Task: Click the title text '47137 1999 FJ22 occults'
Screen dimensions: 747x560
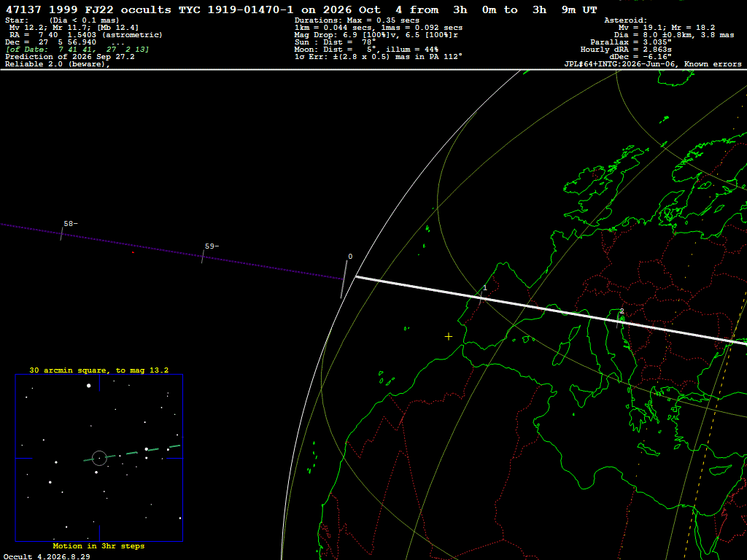Action: 88,9
